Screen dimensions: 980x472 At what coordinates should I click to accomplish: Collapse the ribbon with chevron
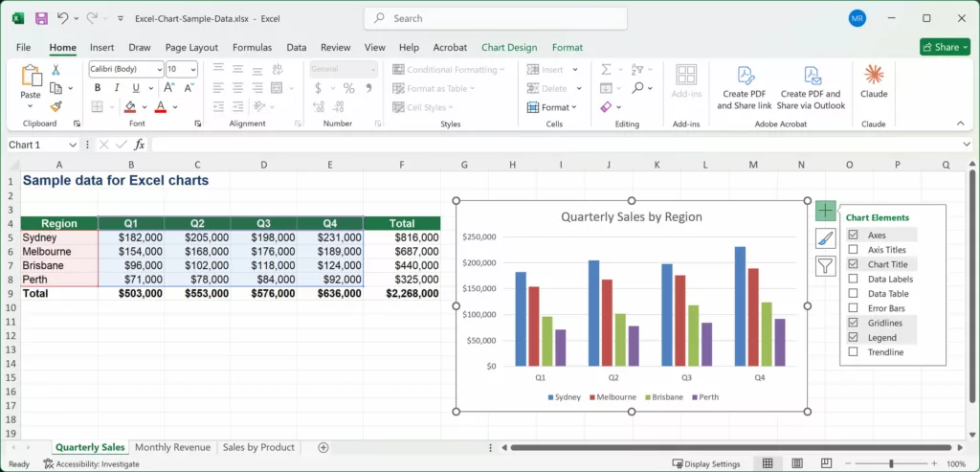[961, 124]
